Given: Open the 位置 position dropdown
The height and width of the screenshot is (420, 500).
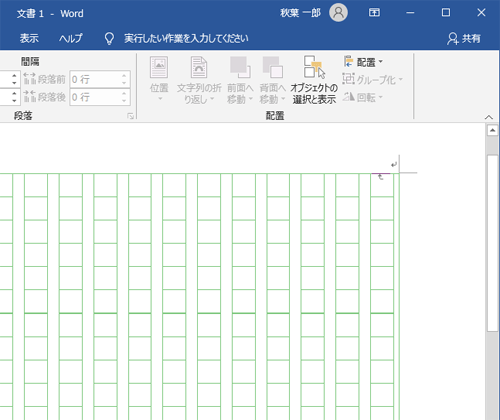Looking at the screenshot, I should pyautogui.click(x=159, y=79).
